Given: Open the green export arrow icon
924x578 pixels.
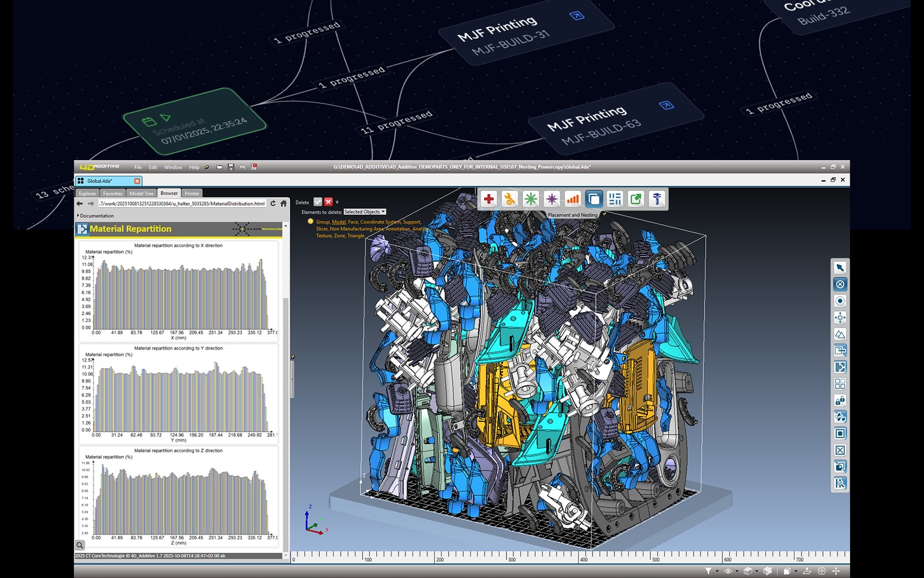Looking at the screenshot, I should 636,199.
